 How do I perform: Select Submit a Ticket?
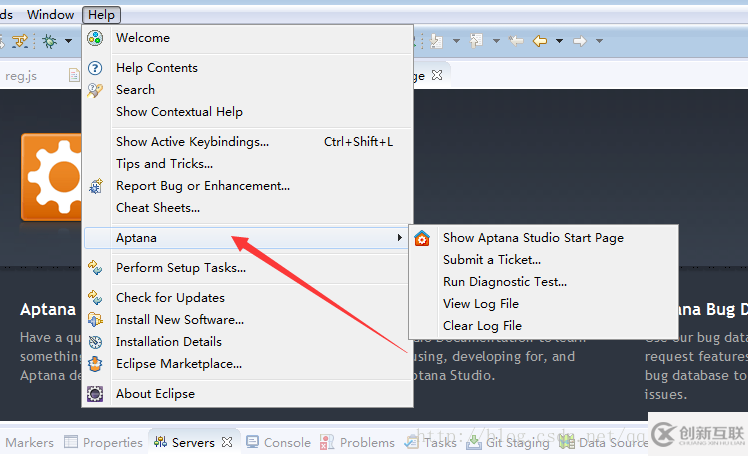coord(543,259)
